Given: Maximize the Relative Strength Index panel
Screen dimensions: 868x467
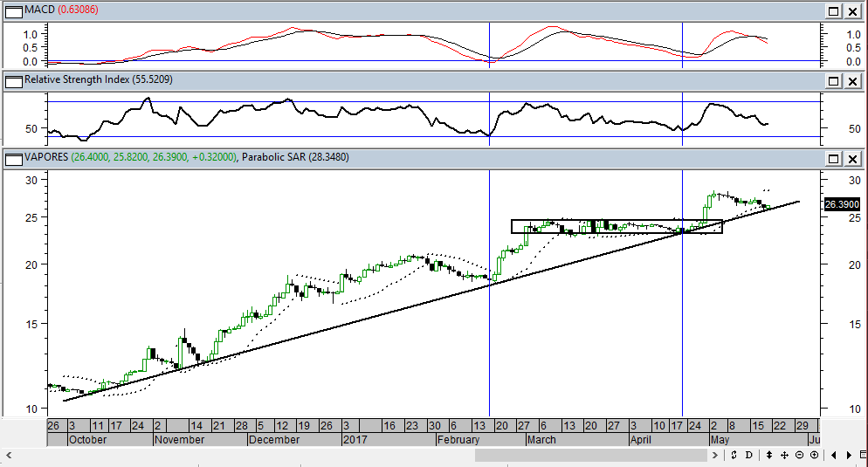Looking at the screenshot, I should click(834, 80).
